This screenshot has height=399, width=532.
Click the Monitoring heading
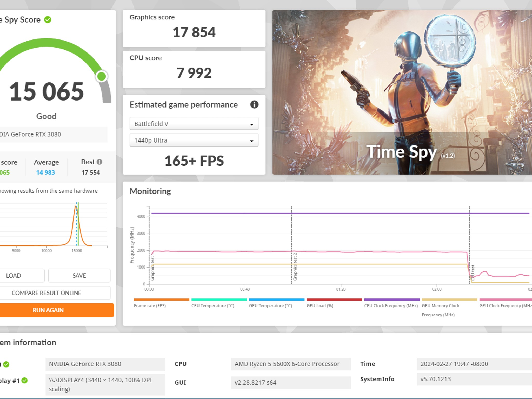tap(150, 191)
